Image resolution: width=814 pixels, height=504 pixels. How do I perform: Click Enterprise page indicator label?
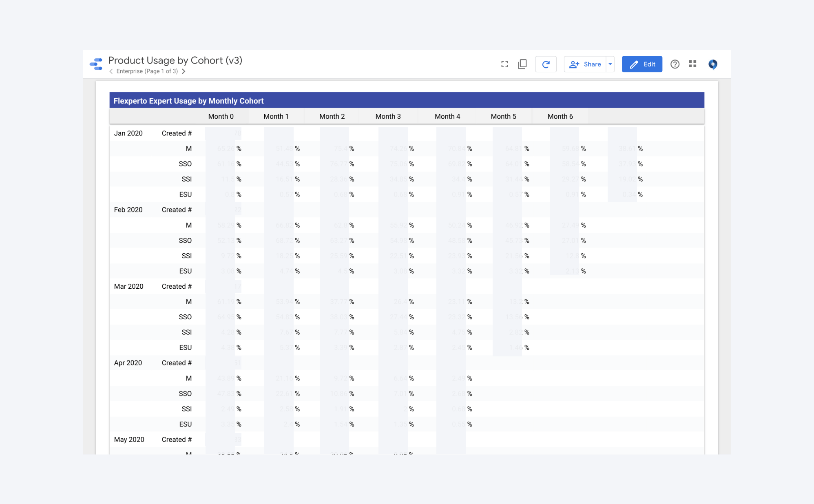pyautogui.click(x=147, y=71)
